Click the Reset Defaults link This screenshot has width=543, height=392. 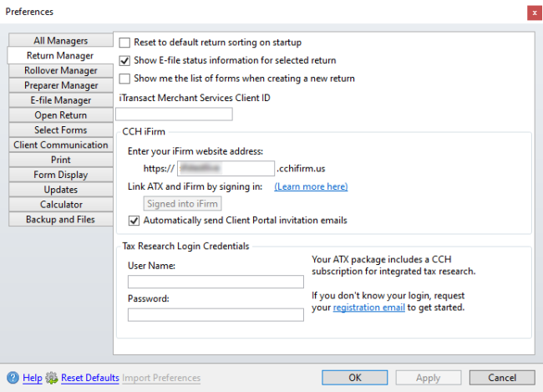pyautogui.click(x=90, y=378)
